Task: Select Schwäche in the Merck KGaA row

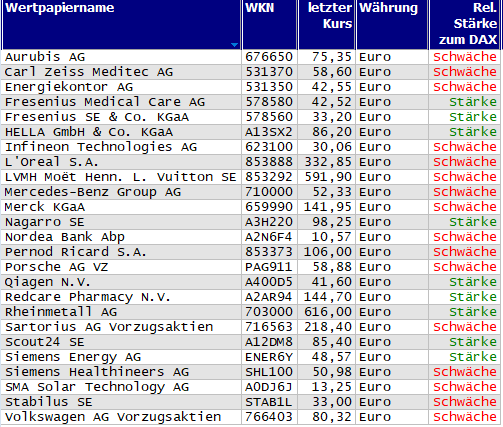Action: 465,207
